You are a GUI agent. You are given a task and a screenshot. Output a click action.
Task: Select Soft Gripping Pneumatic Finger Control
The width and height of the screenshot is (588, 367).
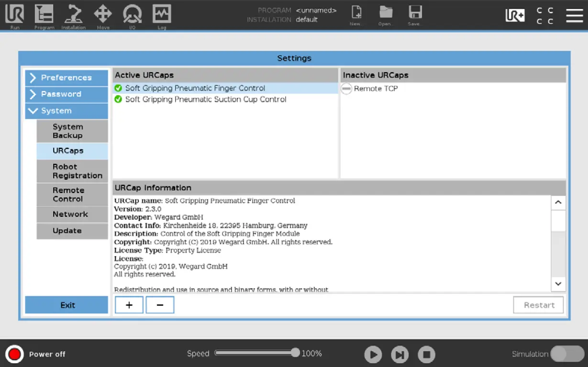tap(225, 88)
